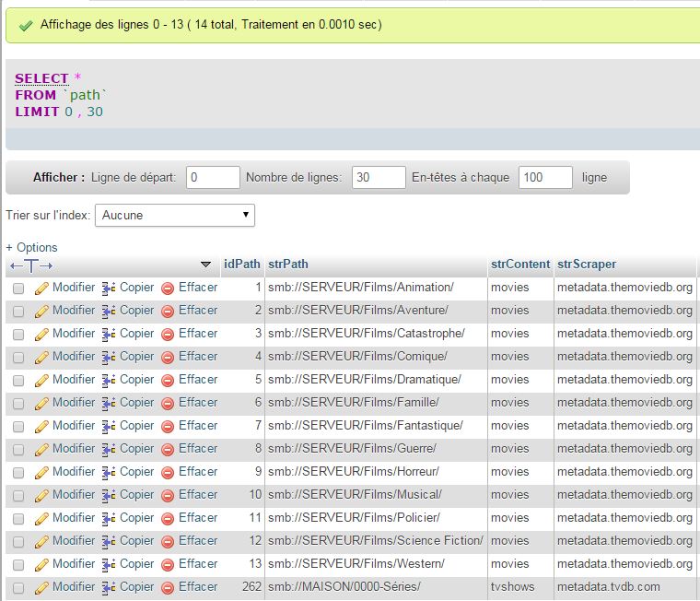Click the 'Ligne de départ' input field
The width and height of the screenshot is (700, 601).
[213, 177]
